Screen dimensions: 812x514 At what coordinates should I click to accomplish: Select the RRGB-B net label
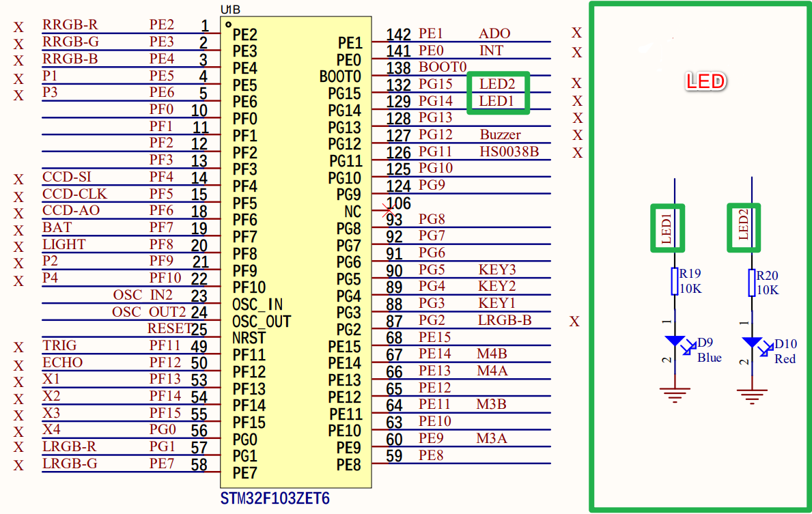[x=70, y=59]
